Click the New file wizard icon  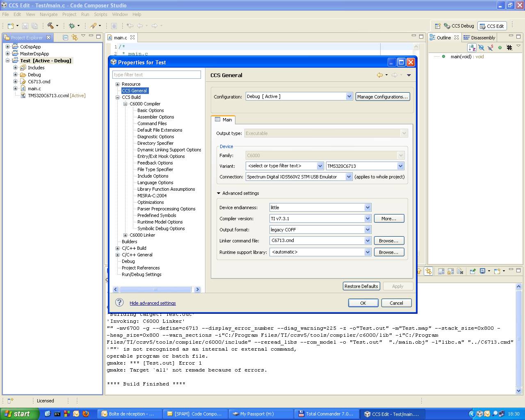[x=11, y=26]
